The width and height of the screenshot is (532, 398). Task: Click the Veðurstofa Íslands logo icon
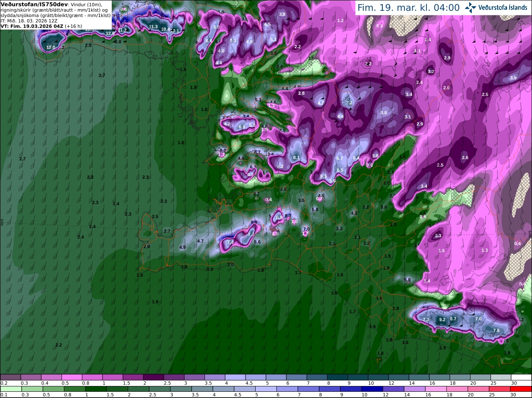click(x=470, y=7)
